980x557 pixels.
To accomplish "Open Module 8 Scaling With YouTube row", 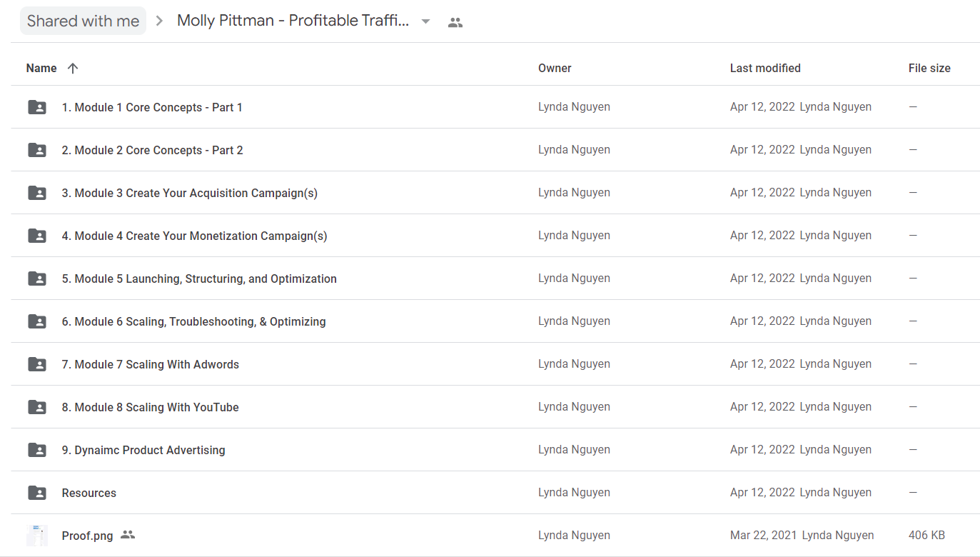I will tap(495, 407).
